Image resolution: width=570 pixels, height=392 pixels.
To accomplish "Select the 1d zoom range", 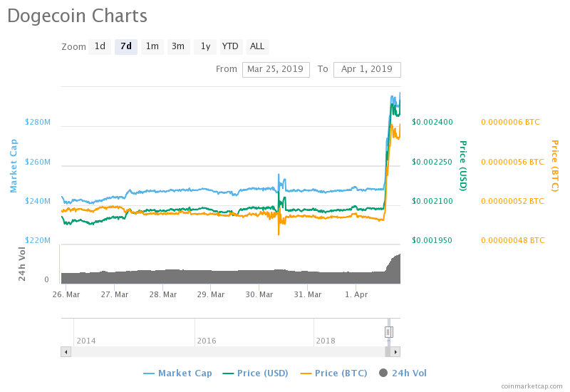I will click(x=100, y=46).
